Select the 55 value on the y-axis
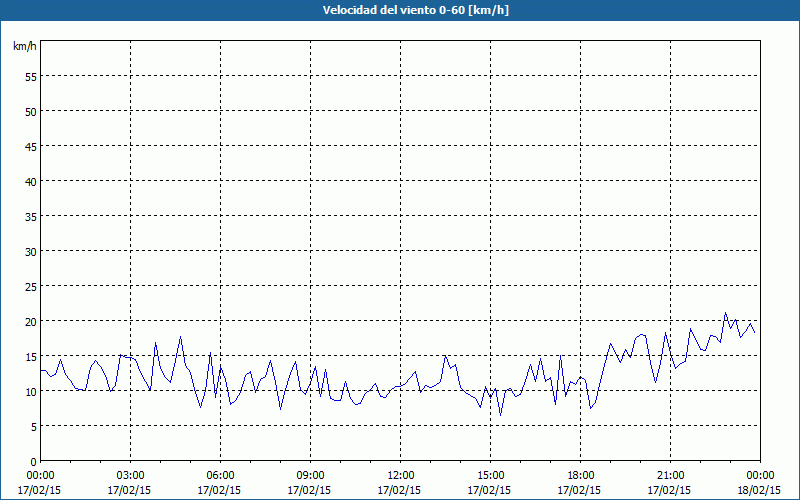 (x=31, y=76)
